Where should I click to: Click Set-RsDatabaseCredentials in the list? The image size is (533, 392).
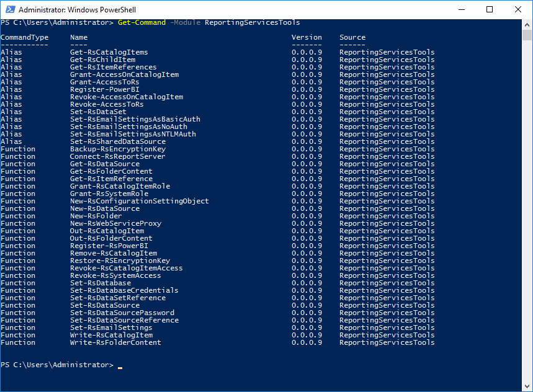coord(125,291)
